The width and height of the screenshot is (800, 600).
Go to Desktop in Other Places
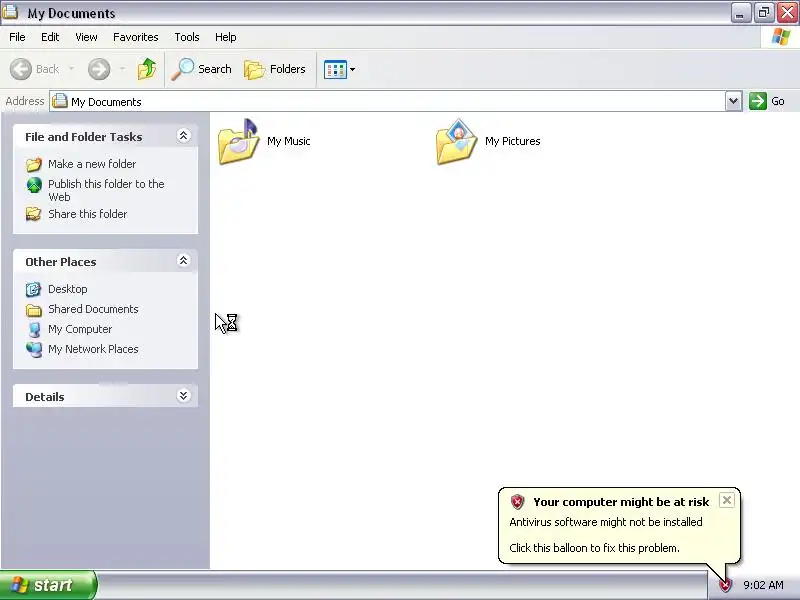point(67,289)
